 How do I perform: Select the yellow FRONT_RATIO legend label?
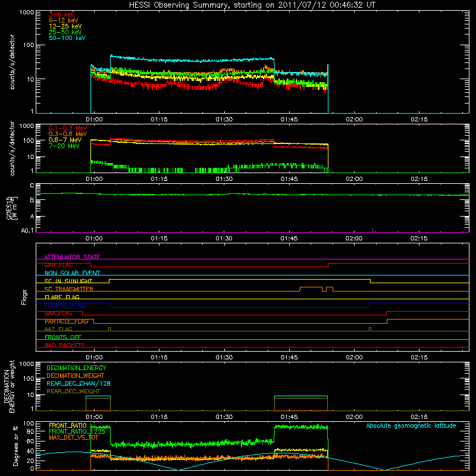coord(68,425)
